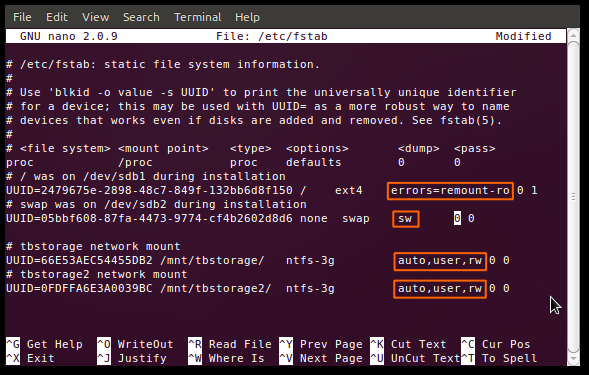Click '# swap was on /dev/sdb2' comment
The height and width of the screenshot is (375, 589).
(x=156, y=204)
